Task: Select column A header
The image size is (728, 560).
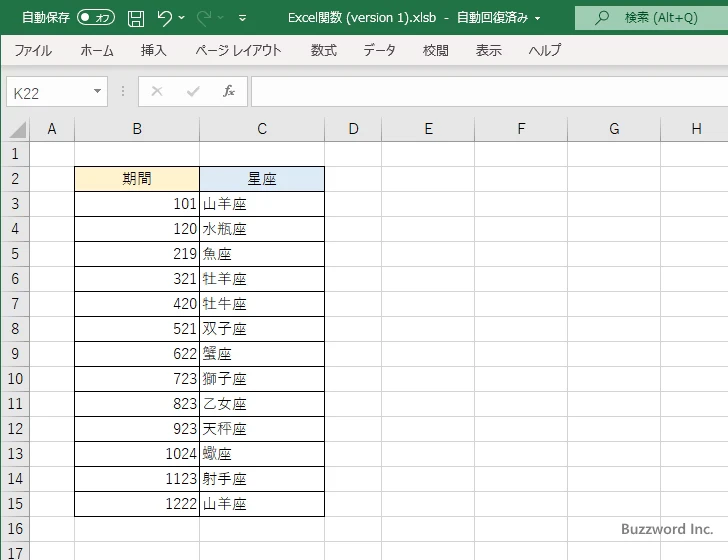Action: (52, 129)
